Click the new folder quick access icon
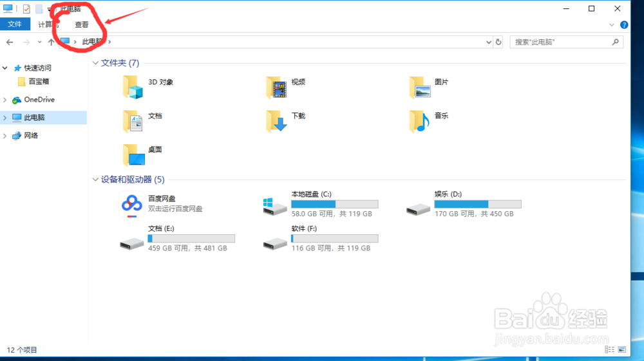This screenshot has height=361, width=644. coord(39,8)
